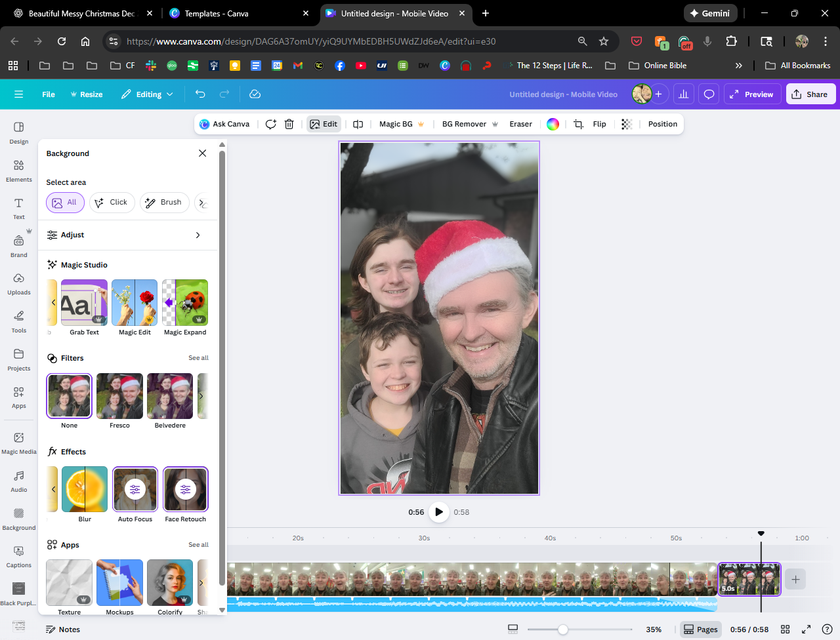Click the transparency checkerboard icon
This screenshot has height=640, width=840.
pos(627,124)
